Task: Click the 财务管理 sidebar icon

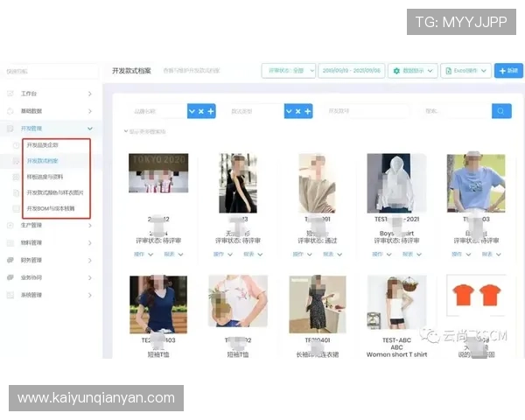Action: pyautogui.click(x=10, y=260)
